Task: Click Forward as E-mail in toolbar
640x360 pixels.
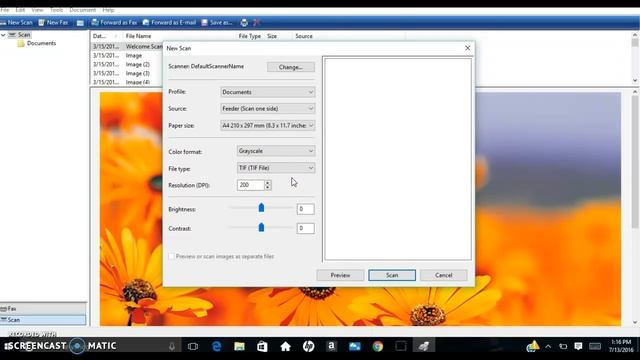Action: [x=169, y=22]
